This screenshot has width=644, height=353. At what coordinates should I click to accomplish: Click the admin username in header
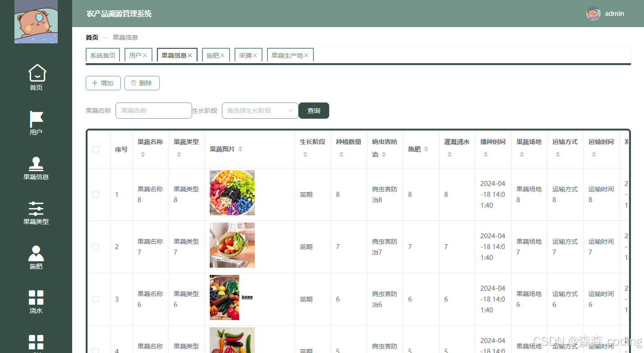pos(615,14)
